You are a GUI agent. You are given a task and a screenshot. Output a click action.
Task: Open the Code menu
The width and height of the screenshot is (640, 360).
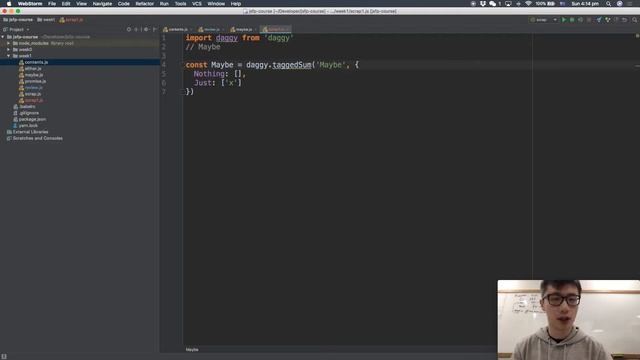123,4
